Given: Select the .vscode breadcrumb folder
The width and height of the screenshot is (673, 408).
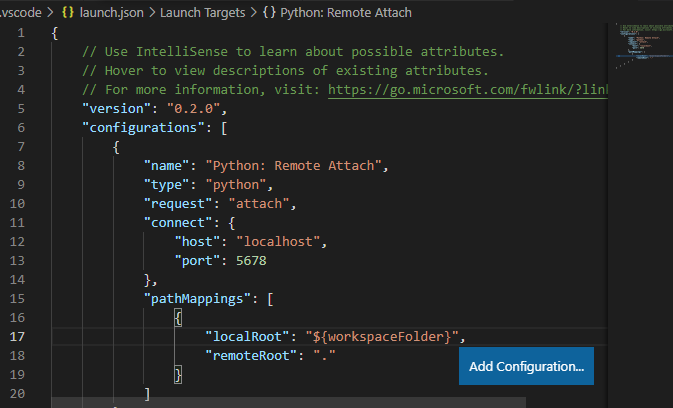Looking at the screenshot, I should pyautogui.click(x=21, y=12).
